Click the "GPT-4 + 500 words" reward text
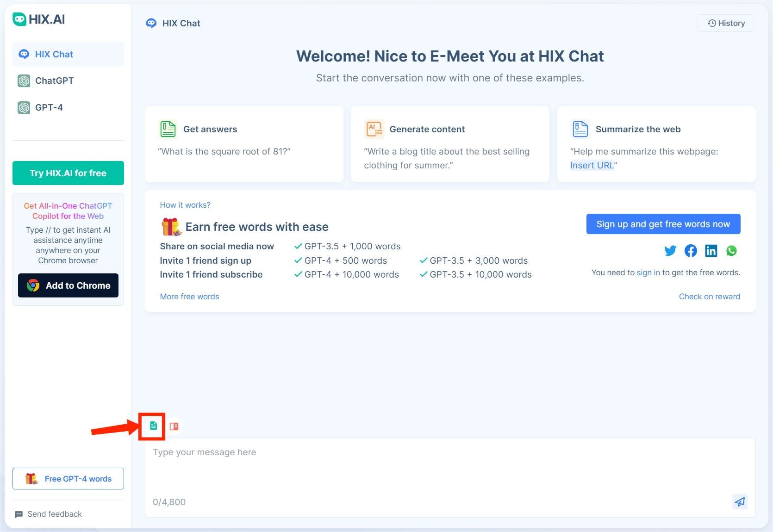 click(x=345, y=260)
